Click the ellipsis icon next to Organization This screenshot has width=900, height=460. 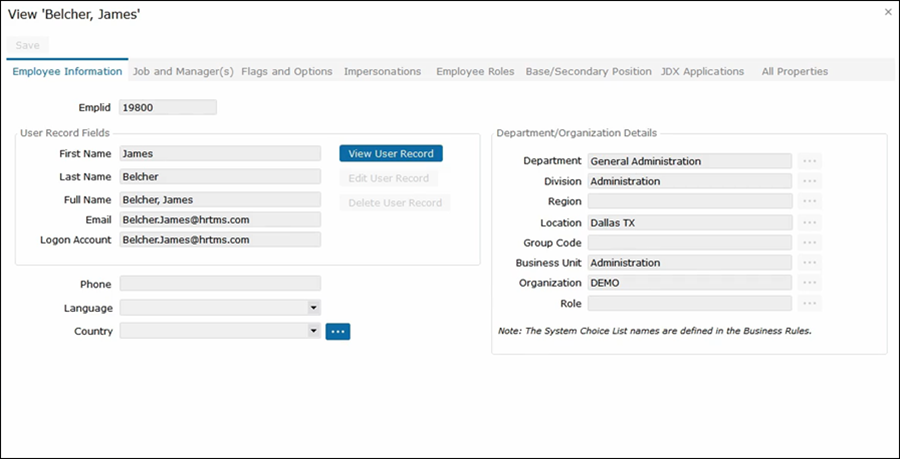(x=810, y=283)
